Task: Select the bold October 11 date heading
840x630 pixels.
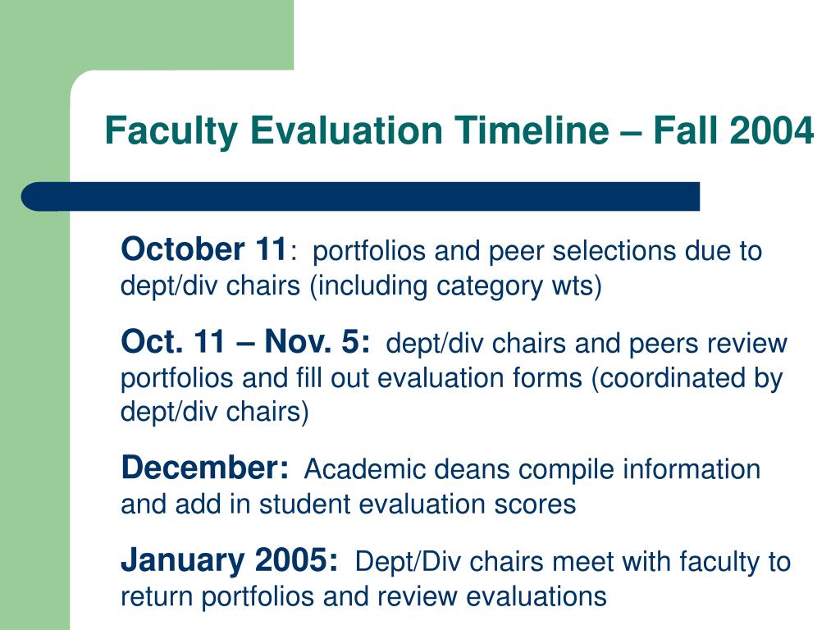Action: (204, 249)
